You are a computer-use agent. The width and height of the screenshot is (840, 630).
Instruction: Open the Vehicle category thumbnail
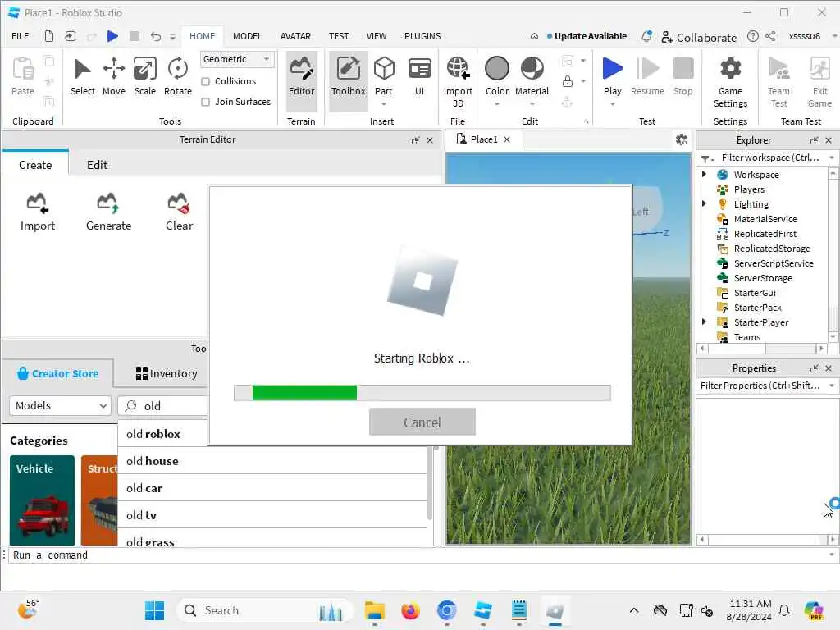click(x=42, y=500)
